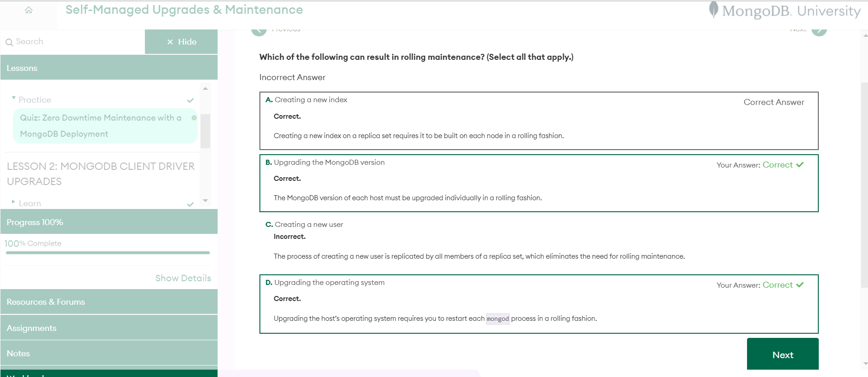868x377 pixels.
Task: Expand Show Details under progress
Action: coord(183,278)
